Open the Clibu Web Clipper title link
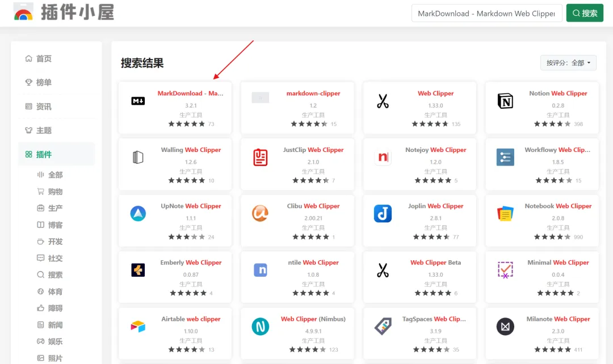This screenshot has width=613, height=364. point(313,206)
